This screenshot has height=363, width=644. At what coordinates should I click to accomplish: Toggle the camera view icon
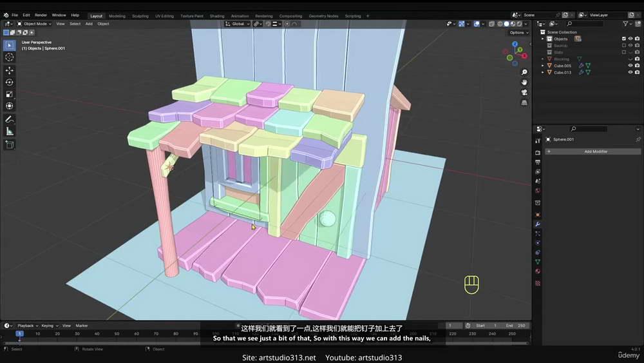524,92
